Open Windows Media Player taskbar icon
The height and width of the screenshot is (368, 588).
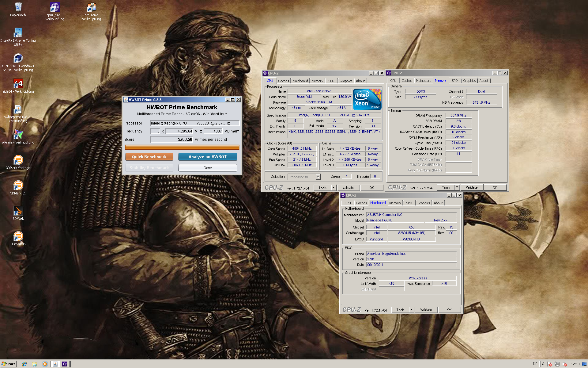pyautogui.click(x=45, y=364)
